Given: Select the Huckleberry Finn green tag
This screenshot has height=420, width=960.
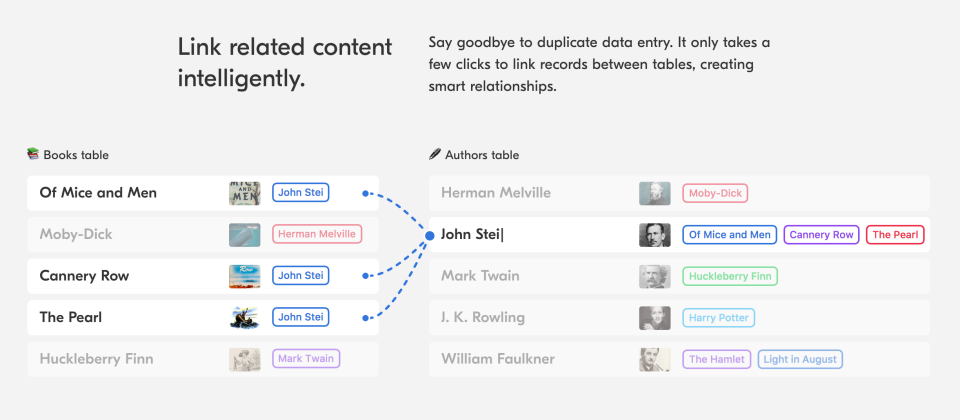Looking at the screenshot, I should 731,277.
